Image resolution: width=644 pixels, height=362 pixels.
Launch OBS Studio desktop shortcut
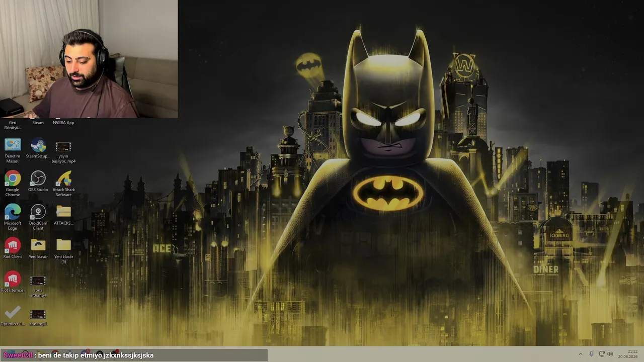click(38, 182)
